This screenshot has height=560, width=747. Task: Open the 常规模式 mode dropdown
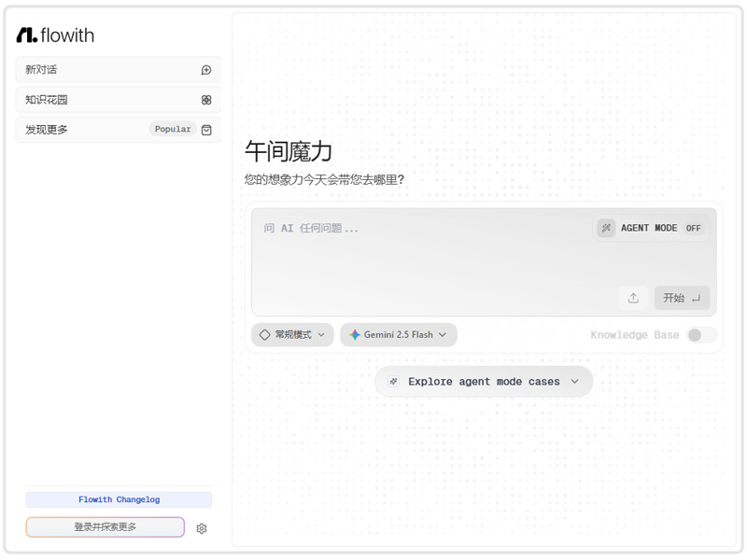coord(292,335)
